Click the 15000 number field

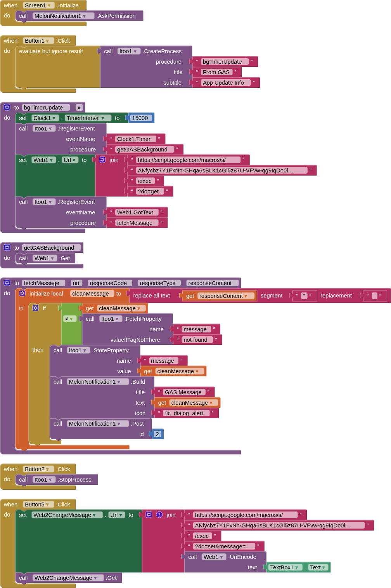point(140,118)
